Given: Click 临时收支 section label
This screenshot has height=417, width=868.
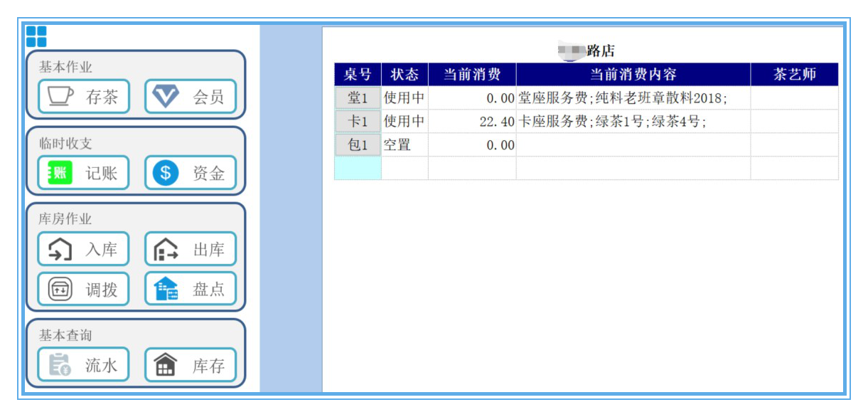Looking at the screenshot, I should click(65, 143).
